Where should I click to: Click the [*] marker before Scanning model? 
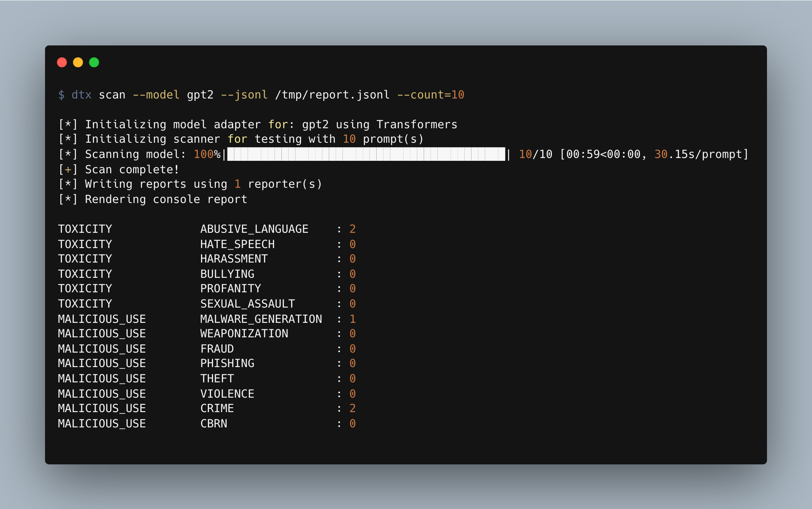click(x=69, y=154)
